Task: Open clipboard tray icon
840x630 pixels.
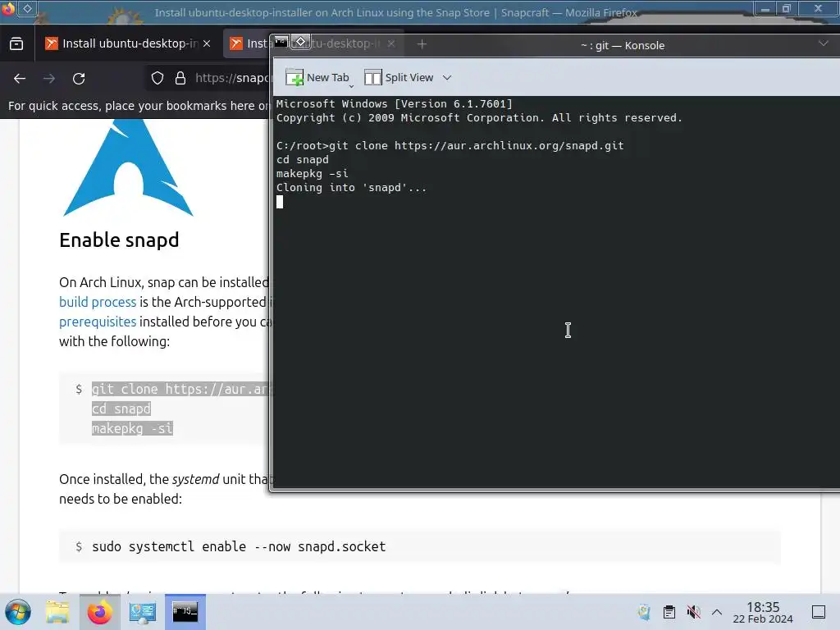Action: [x=669, y=612]
